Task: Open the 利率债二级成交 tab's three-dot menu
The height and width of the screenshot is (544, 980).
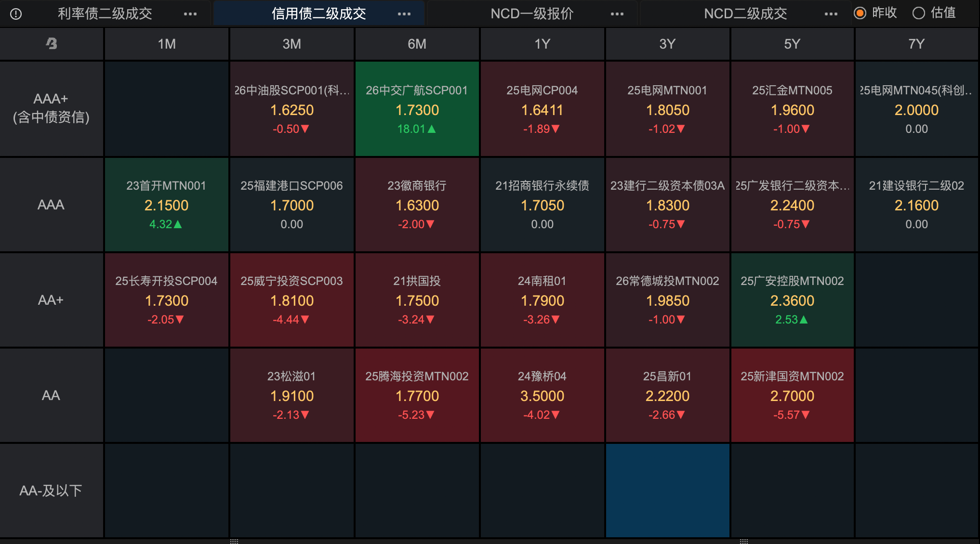Action: tap(190, 14)
